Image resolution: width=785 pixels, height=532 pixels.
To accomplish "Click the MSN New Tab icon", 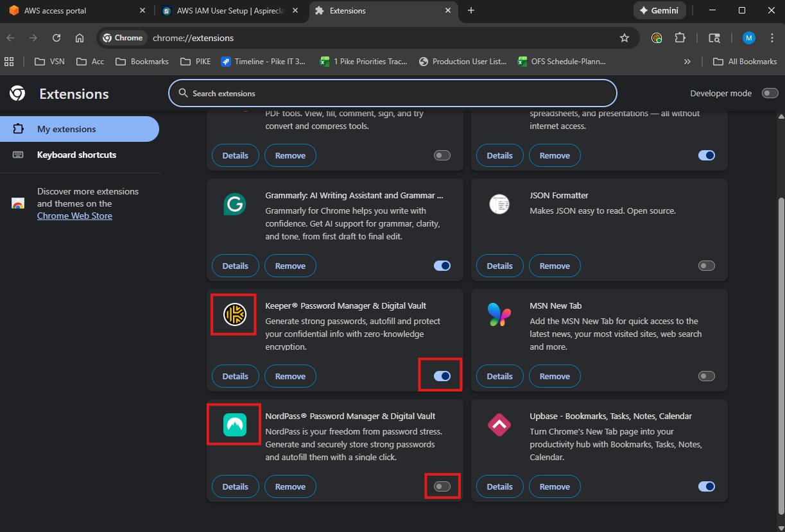I will click(x=499, y=314).
